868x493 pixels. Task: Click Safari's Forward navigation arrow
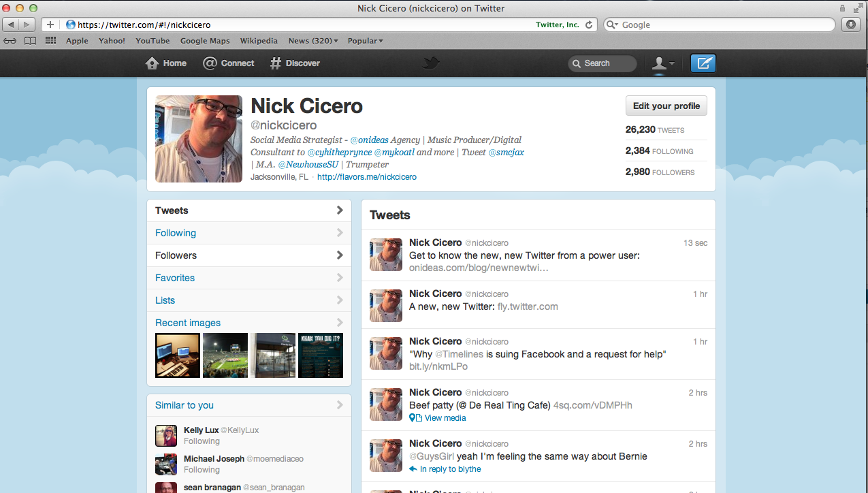point(27,25)
